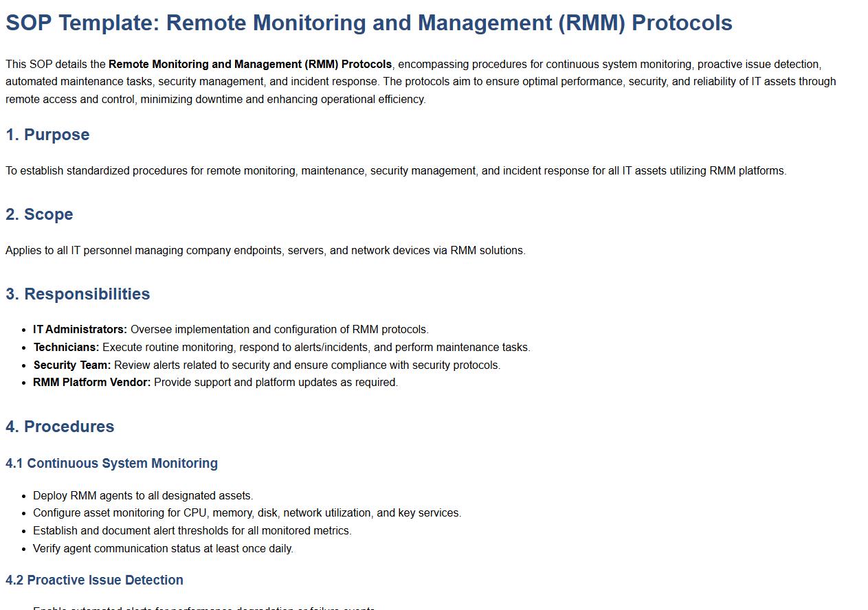868x610 pixels.
Task: Click the SOP Template main title heading
Action: point(368,23)
